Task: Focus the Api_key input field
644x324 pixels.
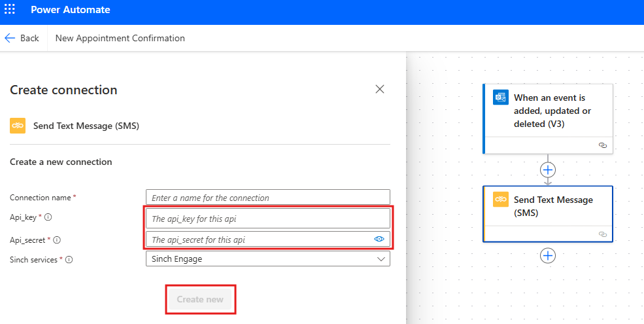Action: point(268,219)
